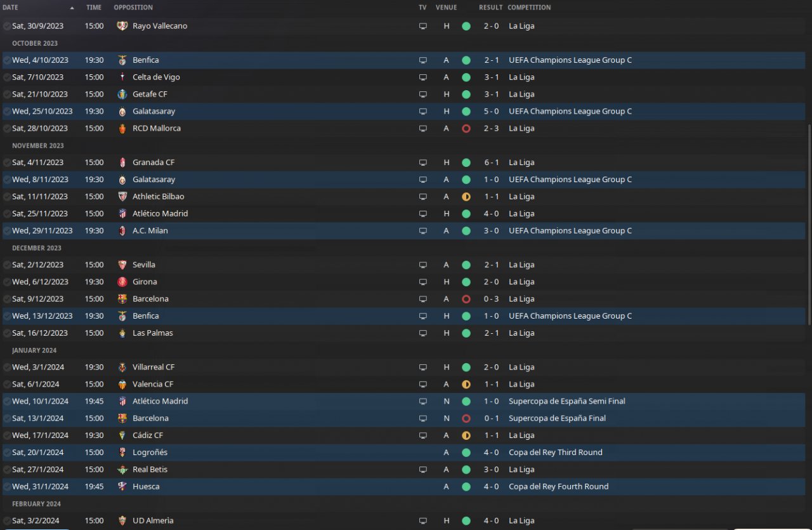
Task: Click the Sevilla club crest
Action: coord(122,265)
